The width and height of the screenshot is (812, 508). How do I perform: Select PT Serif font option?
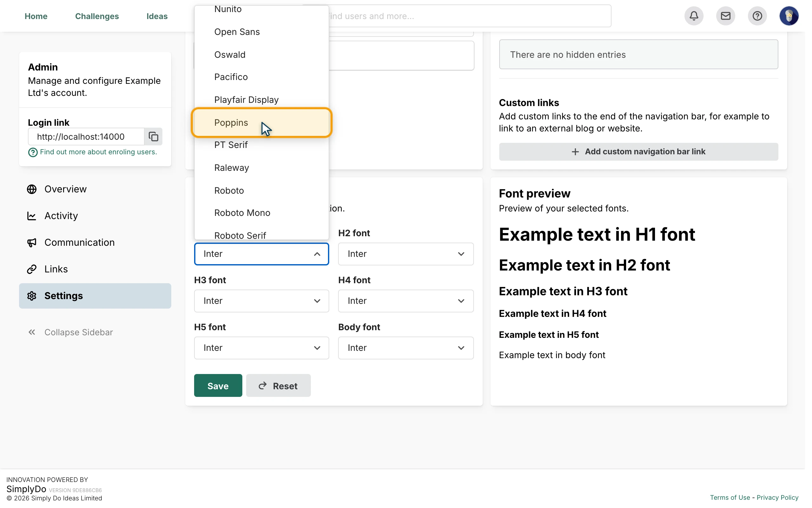[261, 145]
